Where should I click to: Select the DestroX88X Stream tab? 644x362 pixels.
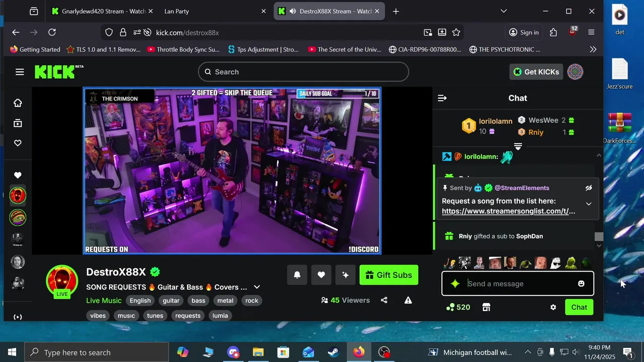click(330, 11)
